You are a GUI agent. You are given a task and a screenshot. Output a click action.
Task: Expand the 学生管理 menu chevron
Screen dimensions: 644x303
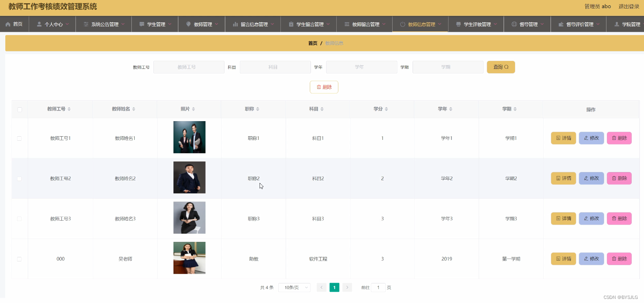tap(170, 24)
